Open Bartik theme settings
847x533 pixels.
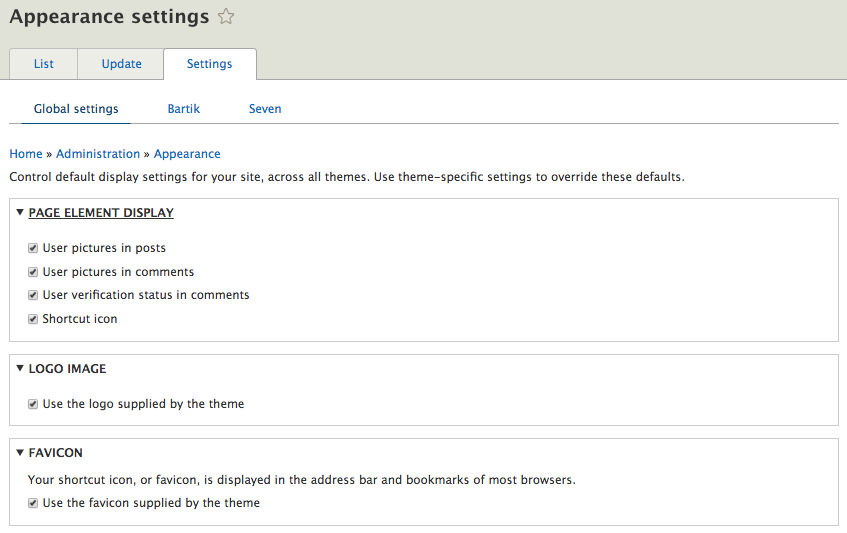click(x=184, y=109)
